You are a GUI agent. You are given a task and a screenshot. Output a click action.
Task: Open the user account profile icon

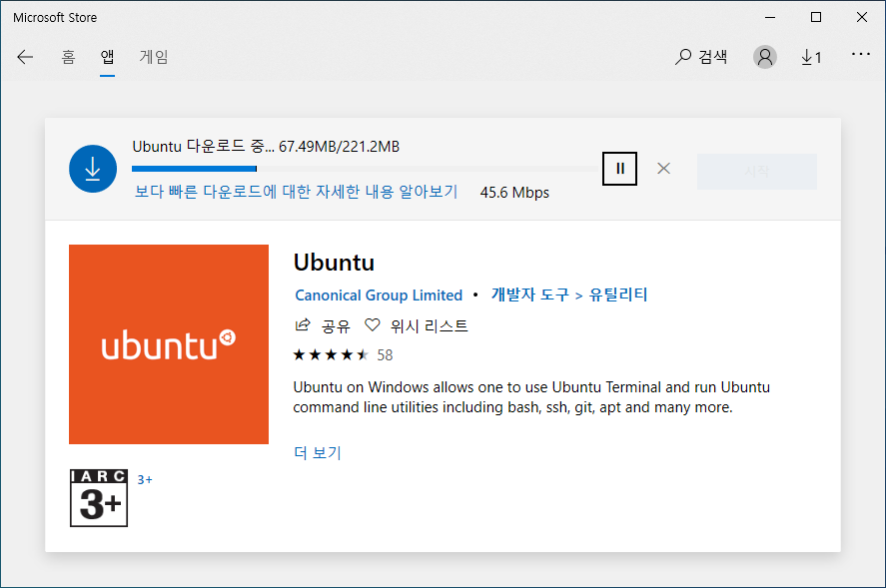coord(764,57)
